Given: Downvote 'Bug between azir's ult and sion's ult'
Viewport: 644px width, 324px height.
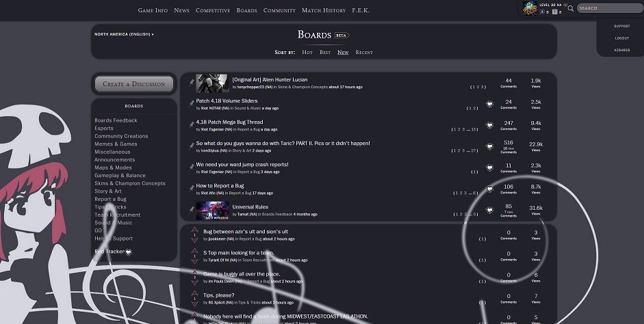Looking at the screenshot, I should point(194,241).
